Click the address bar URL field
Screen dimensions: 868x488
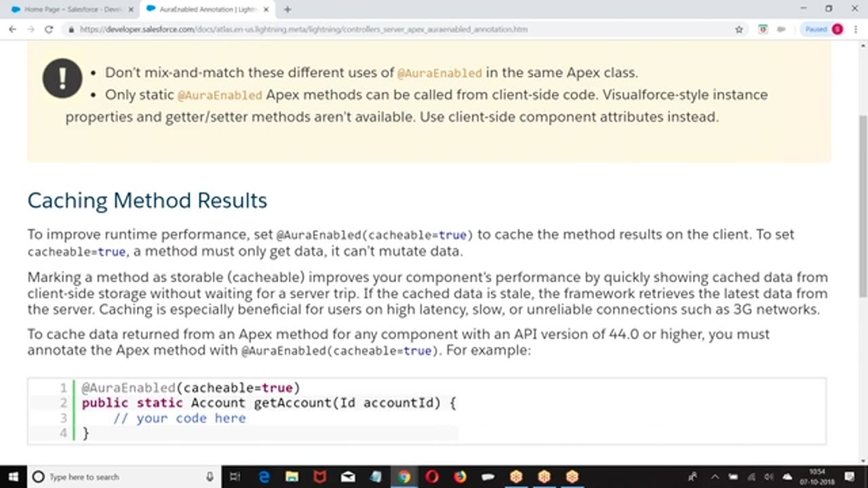(339, 29)
